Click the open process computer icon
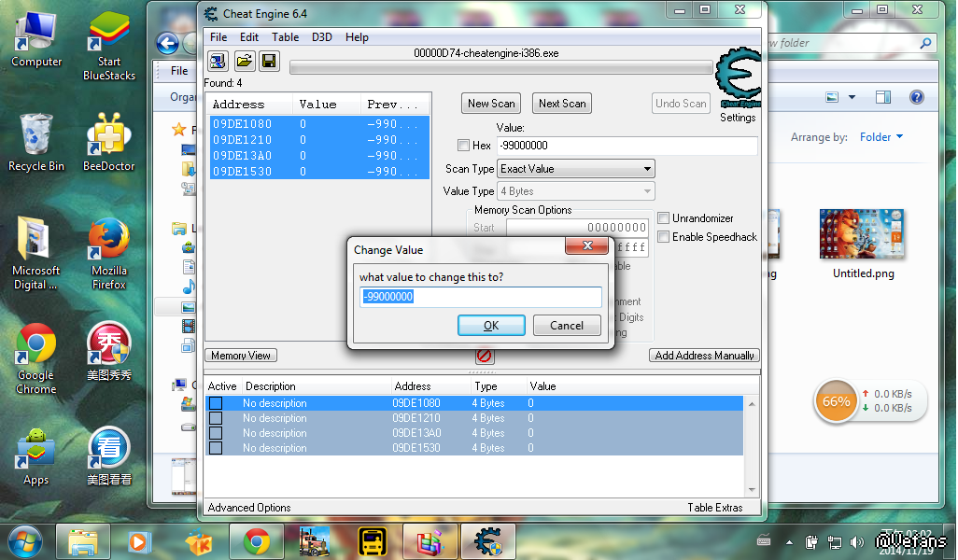Image resolution: width=958 pixels, height=560 pixels. click(218, 62)
